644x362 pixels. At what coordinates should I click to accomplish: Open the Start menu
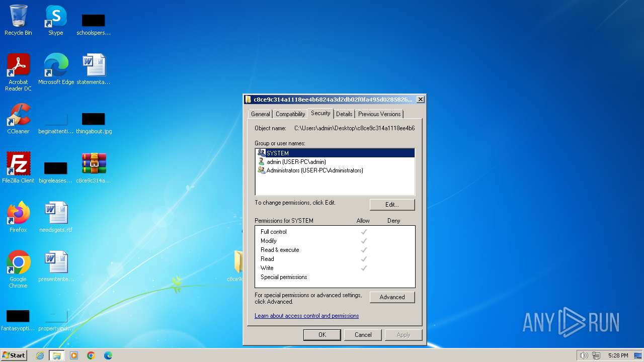(x=14, y=355)
